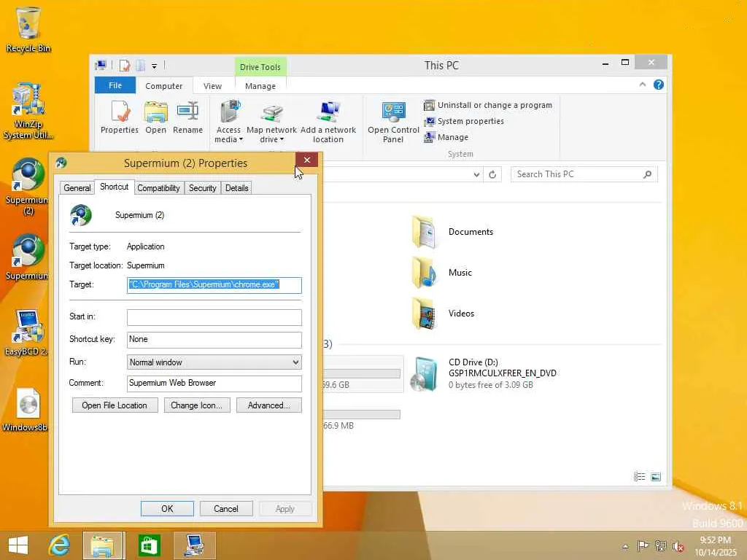Viewport: 747px width, 560px height.
Task: Click the Comment field
Action: tap(214, 384)
